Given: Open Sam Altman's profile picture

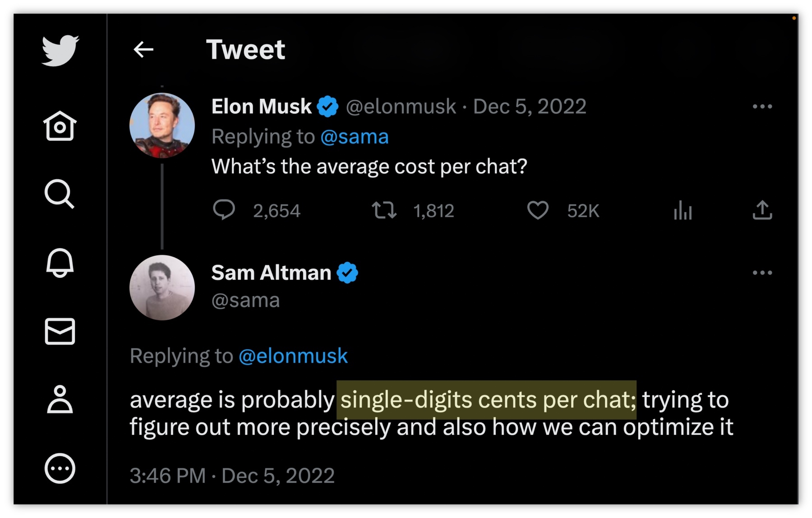Looking at the screenshot, I should pyautogui.click(x=162, y=287).
